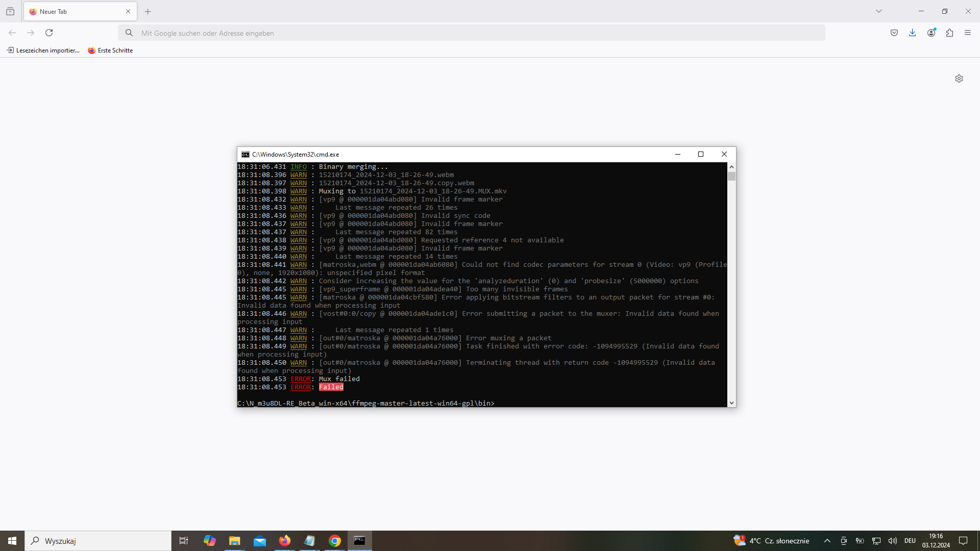The height and width of the screenshot is (551, 980).
Task: Open new tab page settings gear
Action: [x=959, y=79]
